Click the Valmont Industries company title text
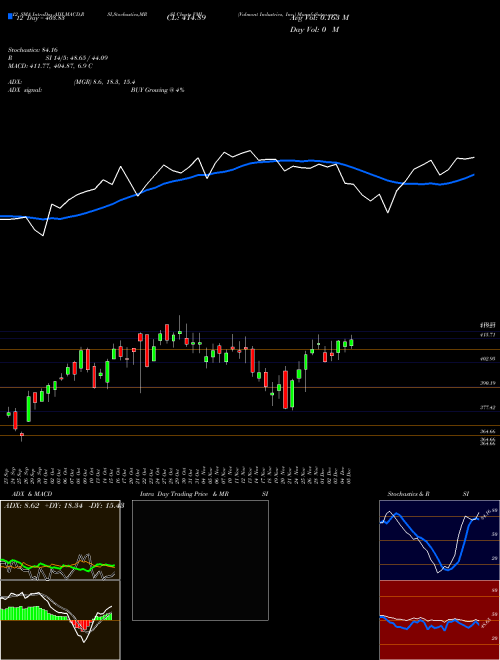Screen dimensions: 500x660 (286, 14)
